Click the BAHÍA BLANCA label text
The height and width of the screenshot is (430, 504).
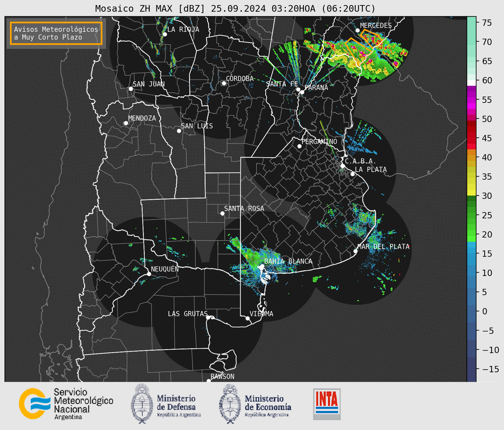tap(288, 261)
